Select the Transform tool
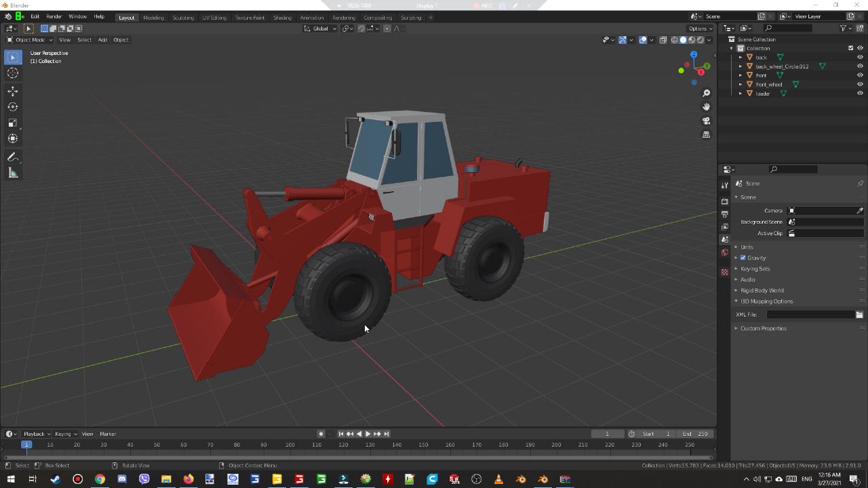868x488 pixels. point(13,138)
